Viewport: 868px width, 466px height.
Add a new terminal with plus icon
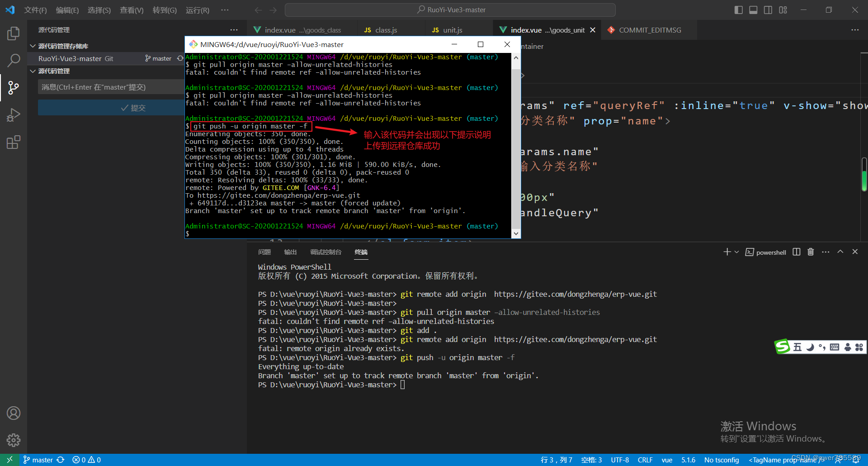[x=727, y=252]
